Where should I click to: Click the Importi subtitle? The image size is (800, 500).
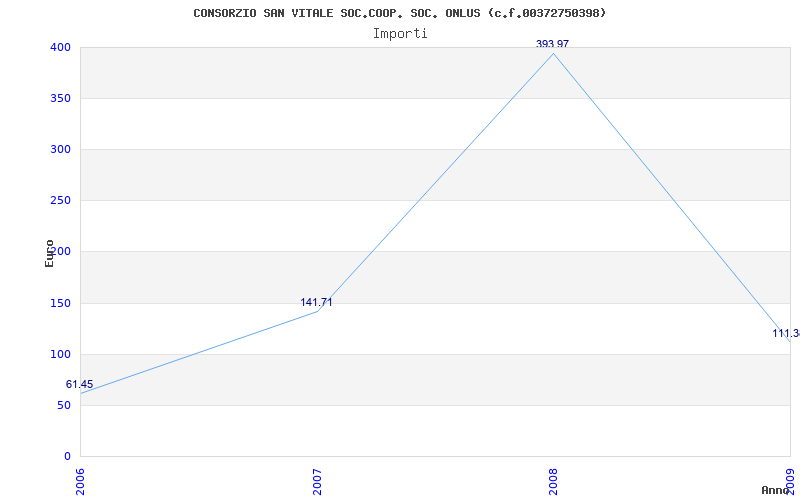coord(399,34)
